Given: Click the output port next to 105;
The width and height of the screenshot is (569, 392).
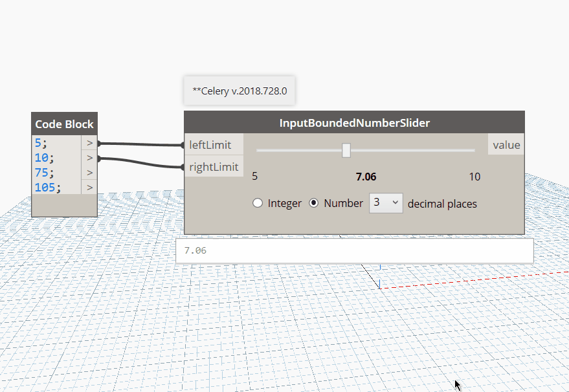Looking at the screenshot, I should (89, 188).
